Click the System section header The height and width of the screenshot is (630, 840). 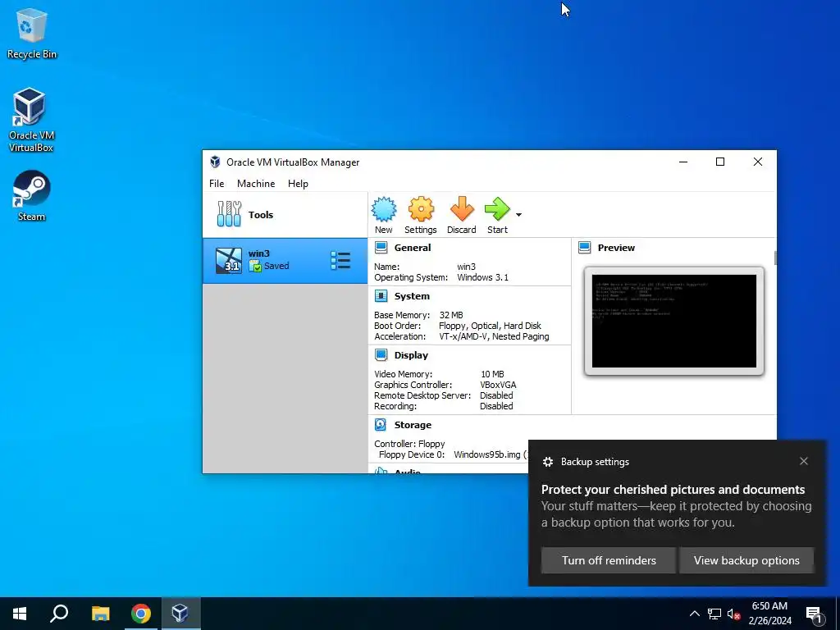pos(412,296)
